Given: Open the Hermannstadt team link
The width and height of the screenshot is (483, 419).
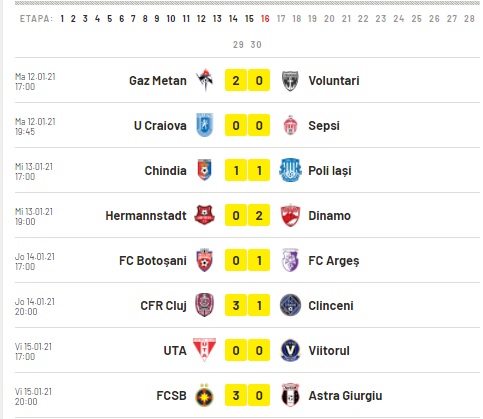Looking at the screenshot, I should point(146,216).
